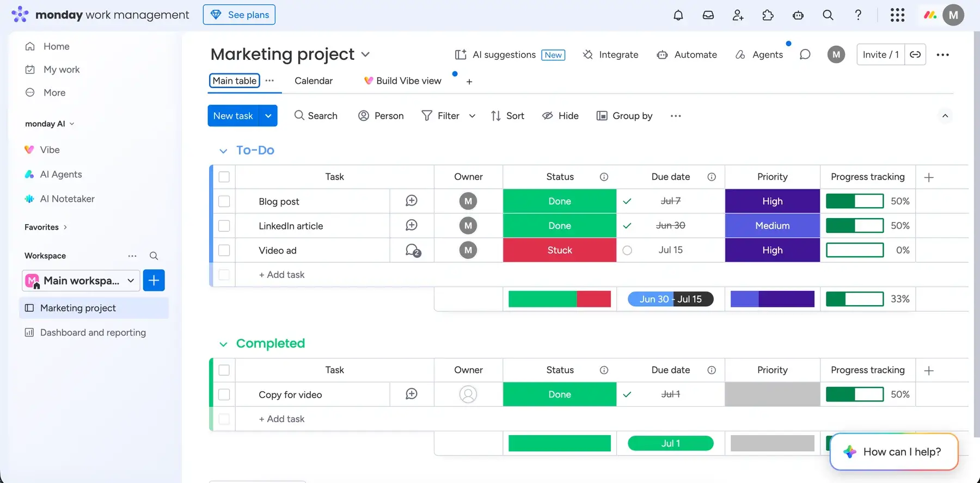Check the Blog post row checkbox
The height and width of the screenshot is (483, 980).
[224, 201]
